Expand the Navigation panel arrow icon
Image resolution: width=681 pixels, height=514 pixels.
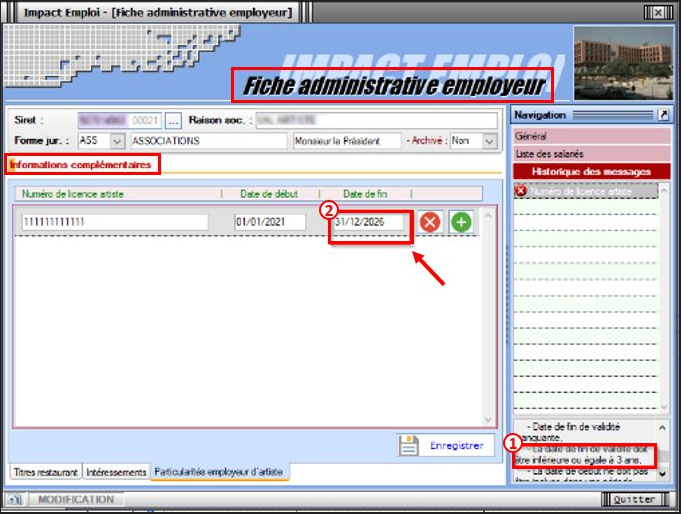click(x=663, y=115)
